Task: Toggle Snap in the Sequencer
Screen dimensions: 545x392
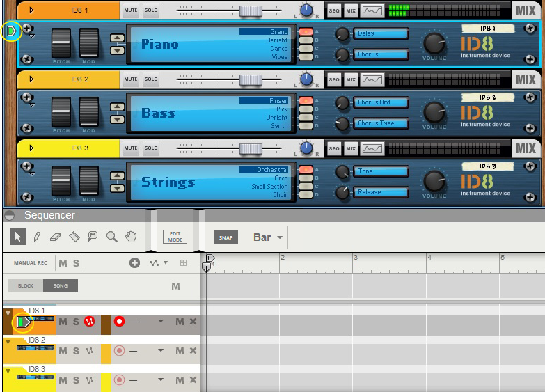Action: [x=226, y=237]
